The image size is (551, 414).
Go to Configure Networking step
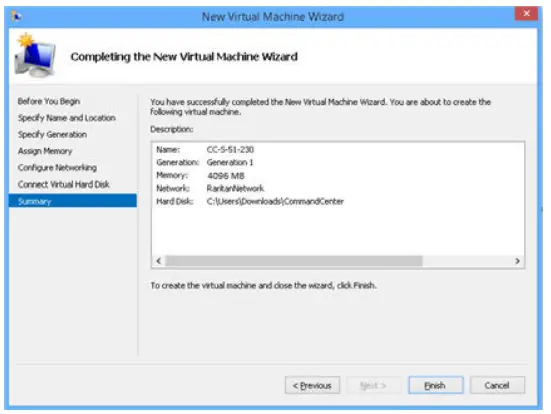pyautogui.click(x=57, y=168)
